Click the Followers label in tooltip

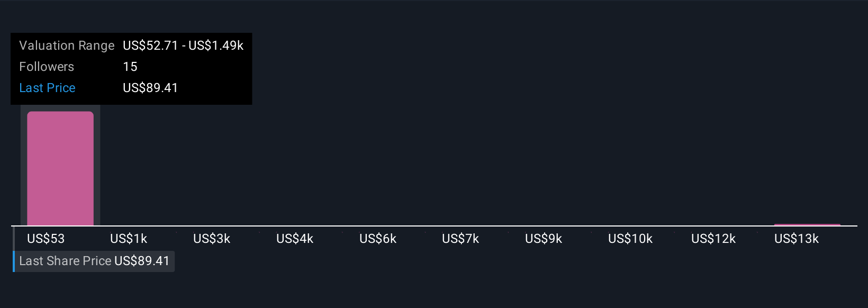point(47,67)
